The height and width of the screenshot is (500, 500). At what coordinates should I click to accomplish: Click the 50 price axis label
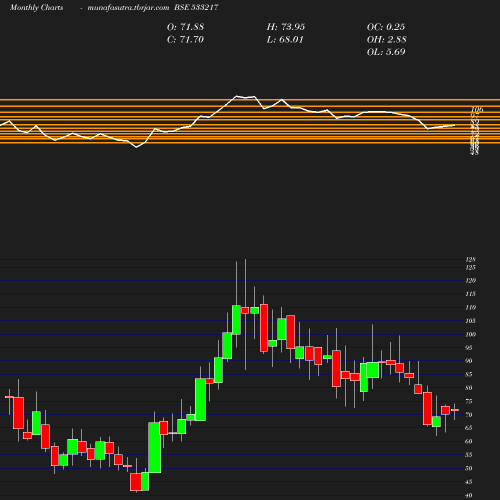point(469,468)
